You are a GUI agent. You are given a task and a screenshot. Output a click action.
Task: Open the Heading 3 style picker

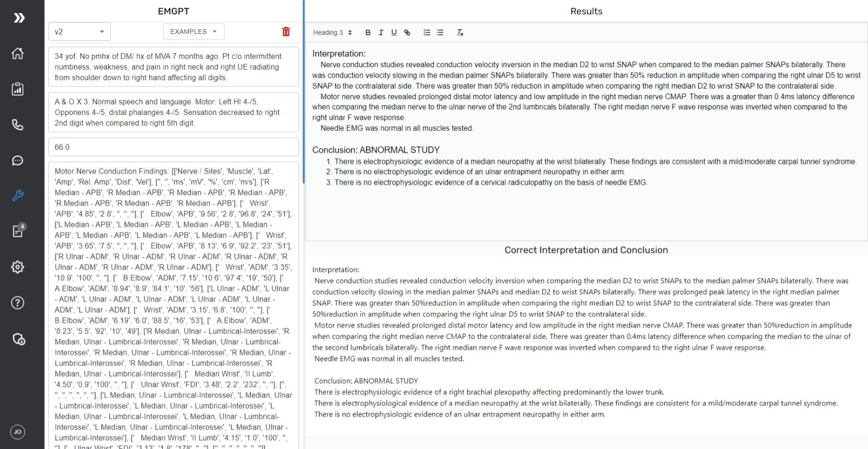(332, 33)
